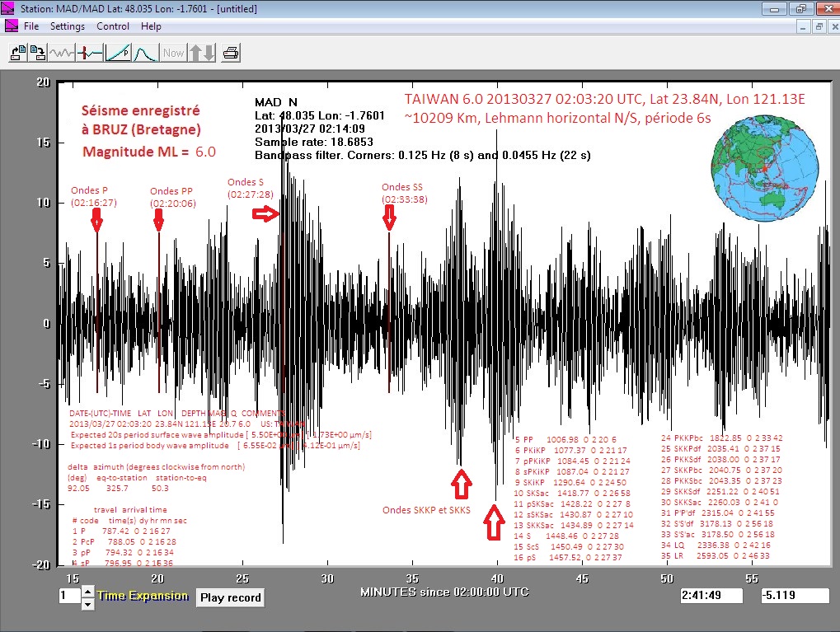Click the grayed-out waveform icon in toolbar
Image resolution: width=840 pixels, height=632 pixels.
63,53
